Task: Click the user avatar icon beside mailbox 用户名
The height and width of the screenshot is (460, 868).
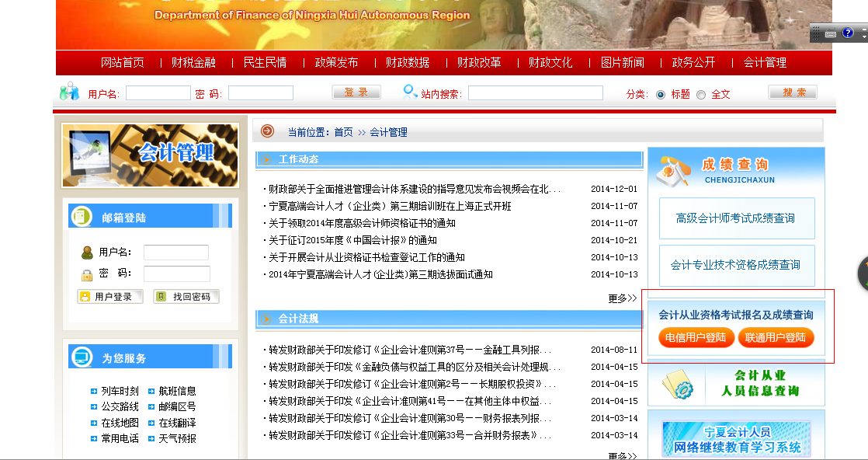Action: click(87, 253)
